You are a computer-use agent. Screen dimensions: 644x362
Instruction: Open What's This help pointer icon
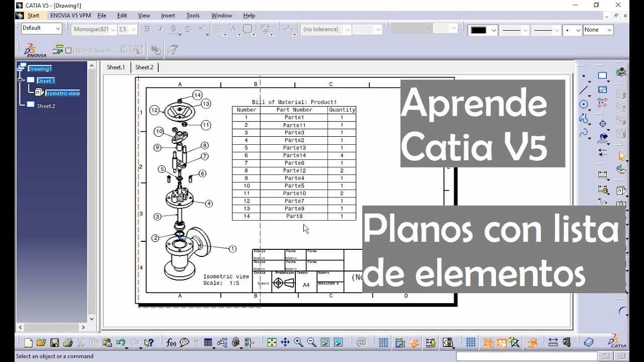[x=148, y=343]
